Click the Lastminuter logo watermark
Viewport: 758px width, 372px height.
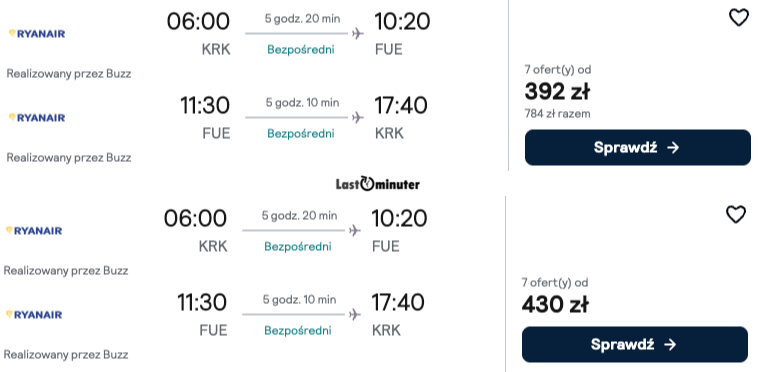coord(378,184)
